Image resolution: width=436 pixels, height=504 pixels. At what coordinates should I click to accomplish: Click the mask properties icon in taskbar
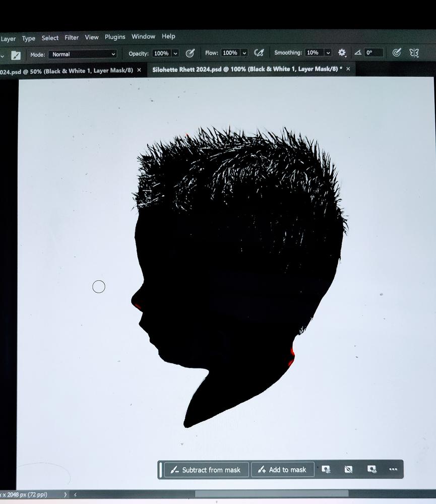(x=326, y=469)
